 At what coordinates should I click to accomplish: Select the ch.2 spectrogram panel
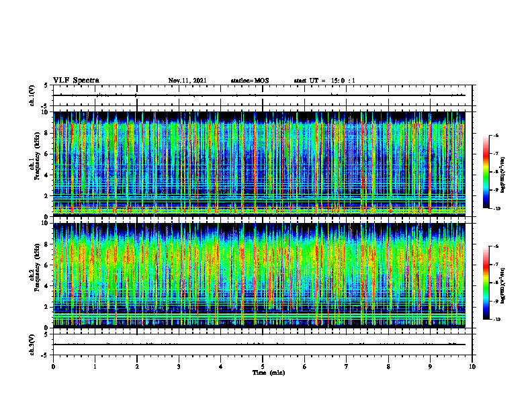click(259, 275)
